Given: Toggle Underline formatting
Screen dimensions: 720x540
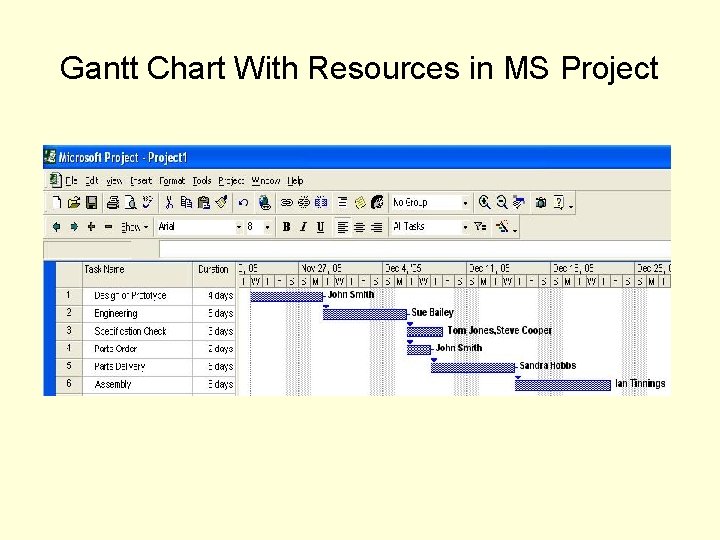Looking at the screenshot, I should coord(321,227).
